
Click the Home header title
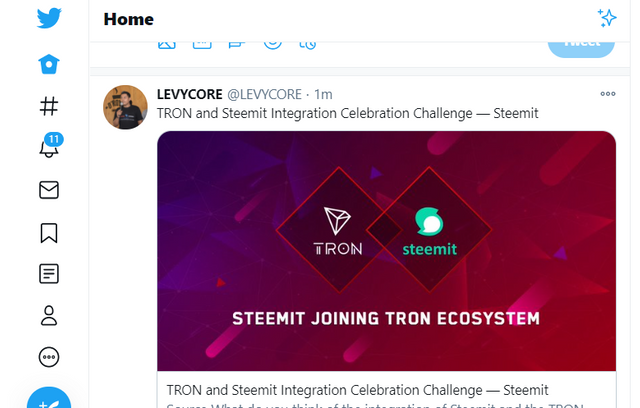[x=129, y=19]
